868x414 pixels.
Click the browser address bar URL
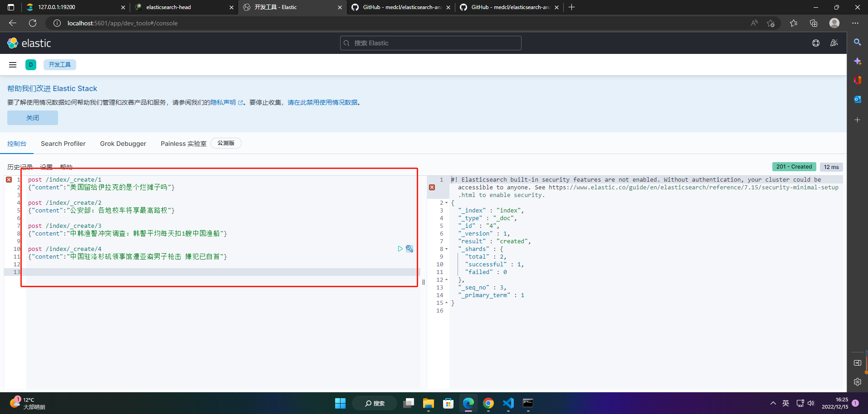coord(122,23)
